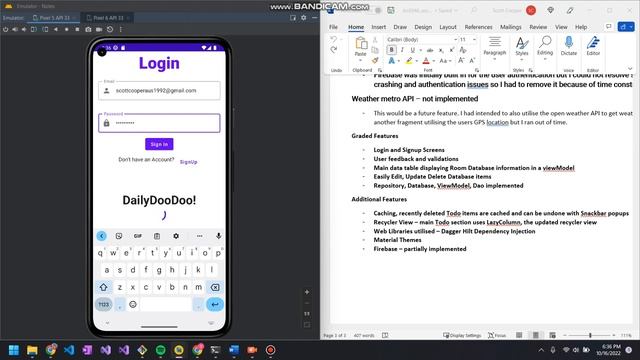Switch to the Design tab
640x360 pixels.
click(423, 27)
